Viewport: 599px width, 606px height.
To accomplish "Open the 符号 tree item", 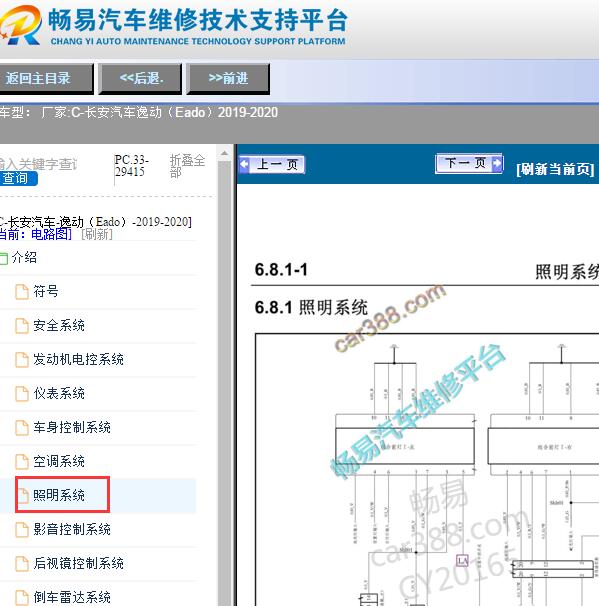I will point(46,291).
